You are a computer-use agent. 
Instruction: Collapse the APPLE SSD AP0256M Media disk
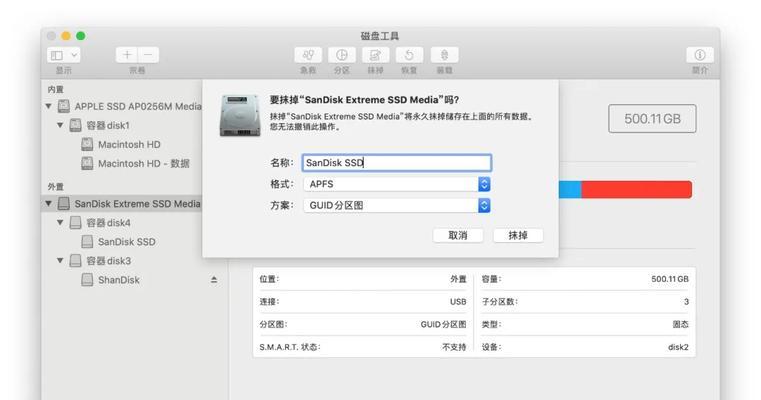click(x=49, y=106)
